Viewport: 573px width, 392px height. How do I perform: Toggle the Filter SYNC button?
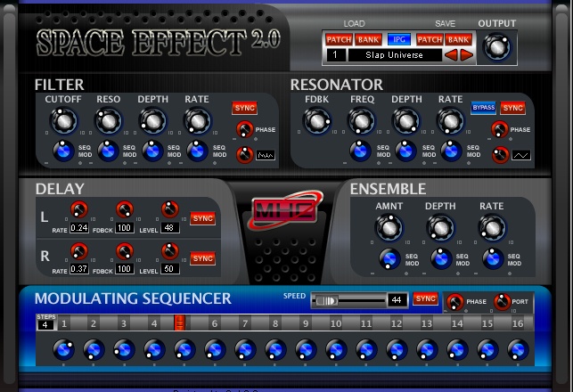(244, 108)
